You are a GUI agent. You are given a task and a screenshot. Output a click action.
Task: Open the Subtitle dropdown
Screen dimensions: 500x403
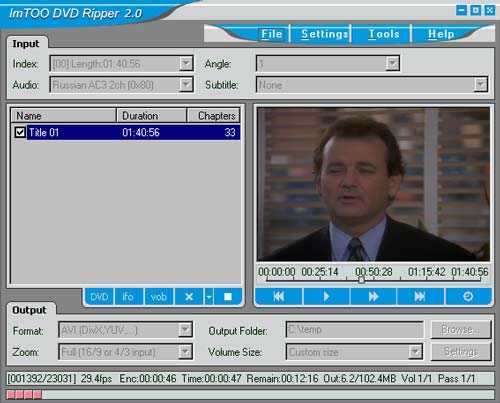481,85
